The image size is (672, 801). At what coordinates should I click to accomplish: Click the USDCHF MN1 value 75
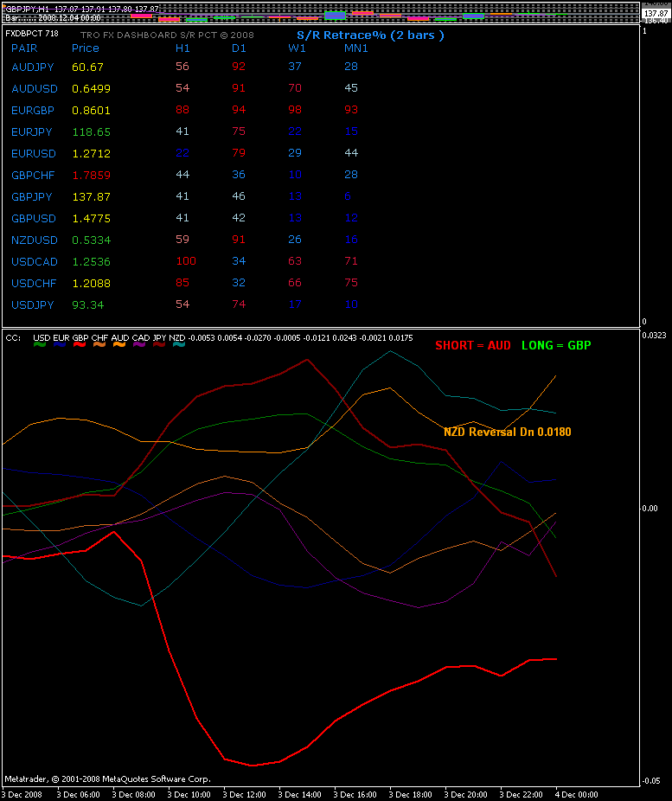[351, 283]
